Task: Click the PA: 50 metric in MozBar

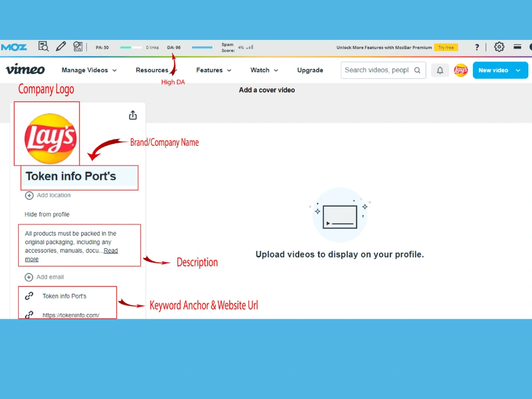Action: (102, 47)
